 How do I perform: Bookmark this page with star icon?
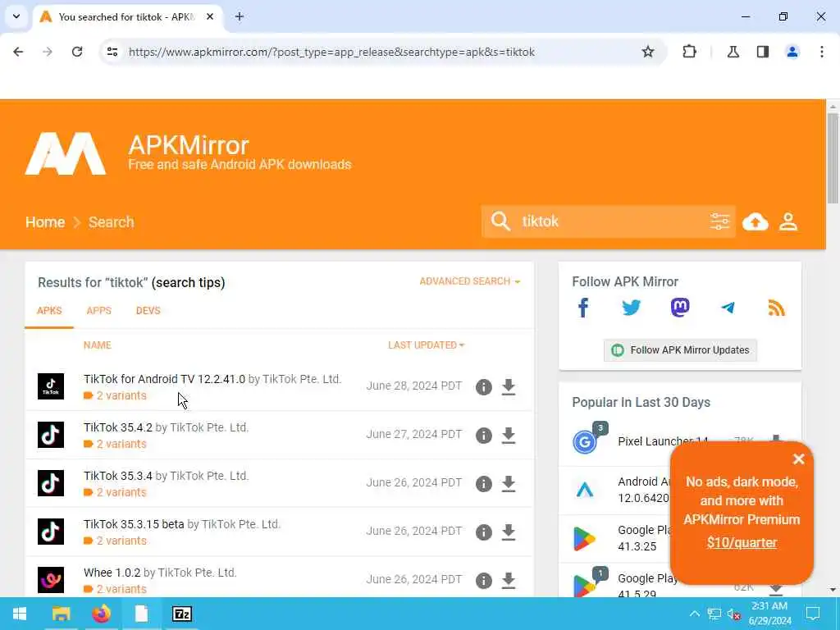click(648, 52)
